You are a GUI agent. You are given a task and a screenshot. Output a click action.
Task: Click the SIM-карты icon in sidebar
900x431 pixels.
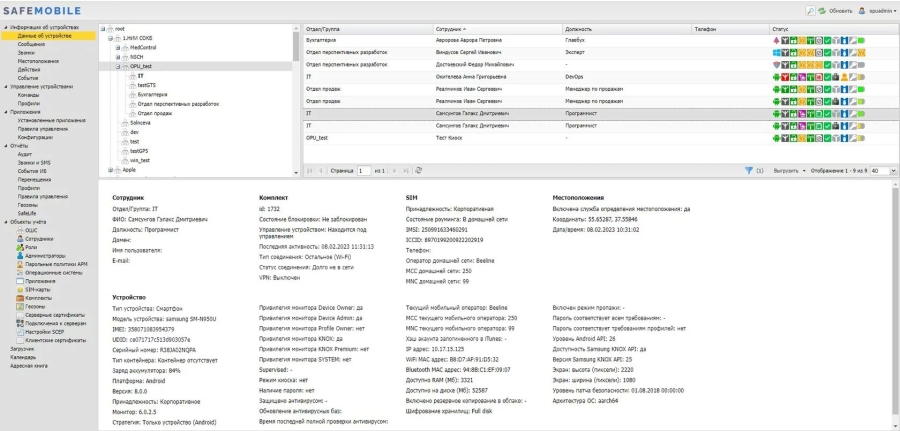(20, 290)
